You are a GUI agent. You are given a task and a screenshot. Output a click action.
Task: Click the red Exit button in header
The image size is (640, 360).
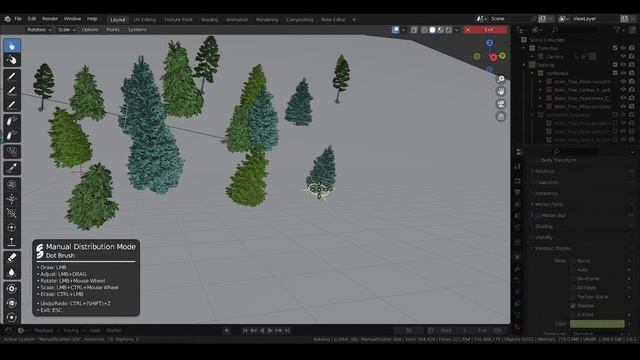pyautogui.click(x=485, y=30)
